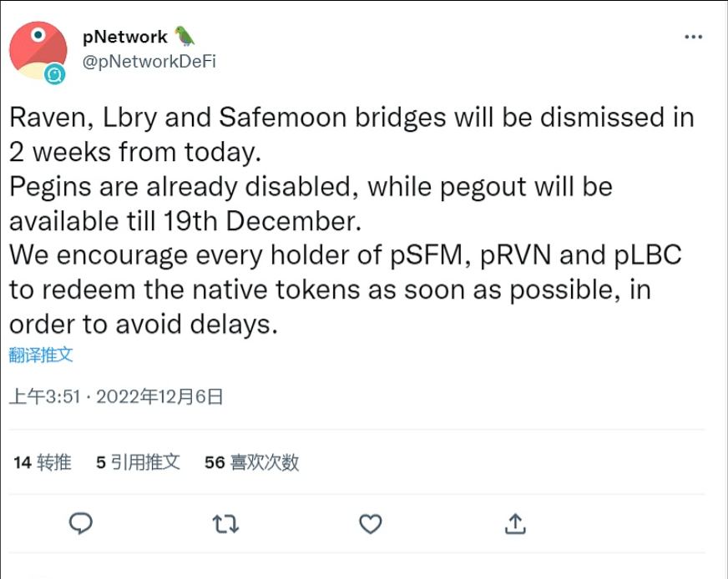728x579 pixels.
Task: Expand the ellipsis dropdown for tweet actions
Action: point(693,37)
